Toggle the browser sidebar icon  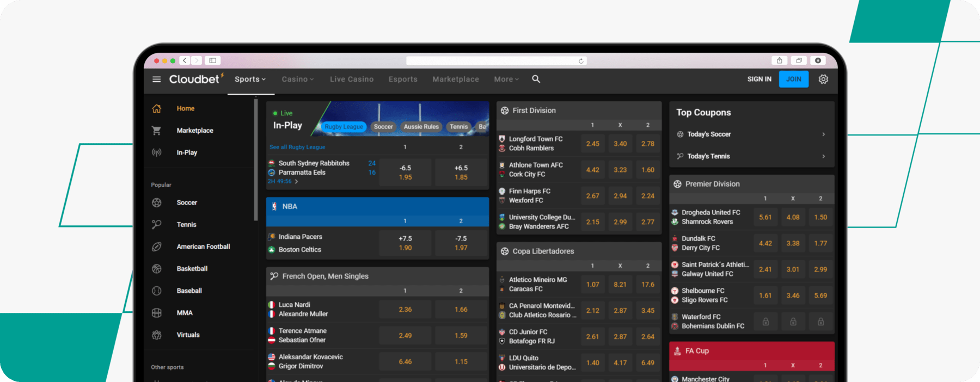point(213,60)
